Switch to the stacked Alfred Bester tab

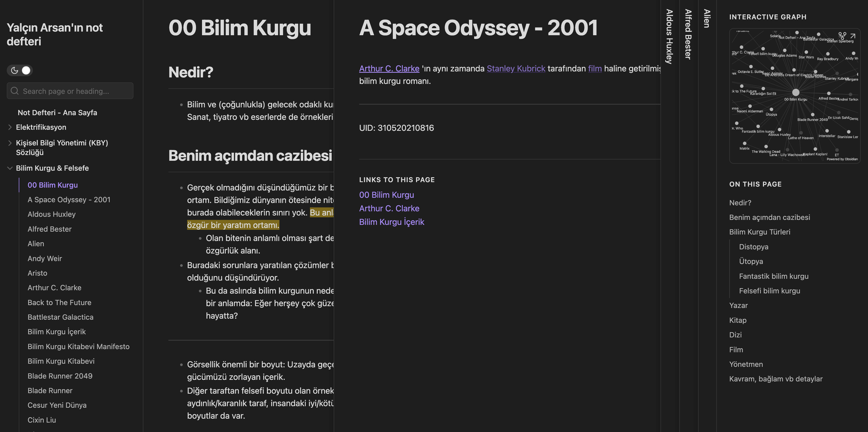click(x=688, y=35)
